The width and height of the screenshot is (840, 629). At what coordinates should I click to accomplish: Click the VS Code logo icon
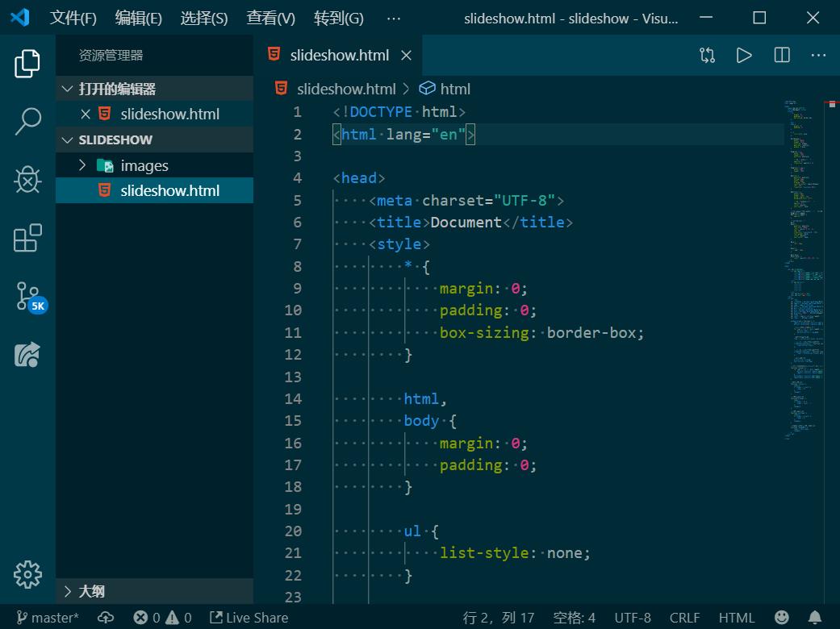click(20, 18)
